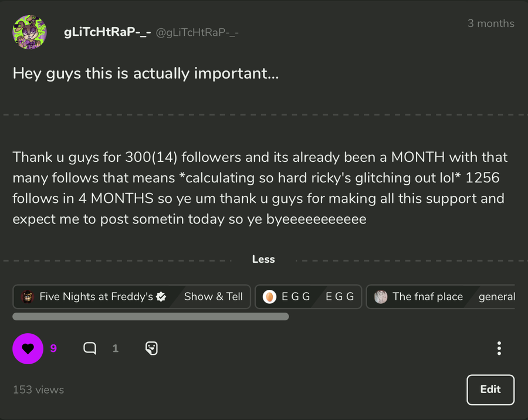
Task: Select the general channel tag
Action: [x=496, y=297]
